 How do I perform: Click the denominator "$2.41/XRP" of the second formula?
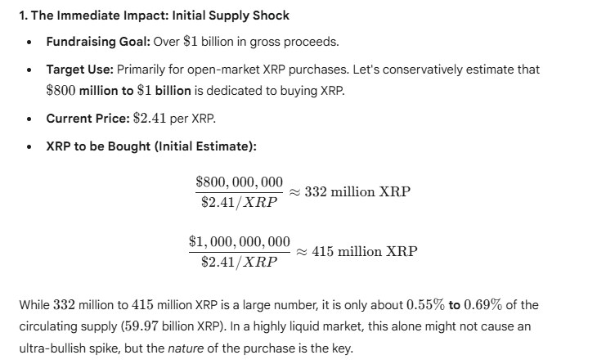(x=239, y=263)
